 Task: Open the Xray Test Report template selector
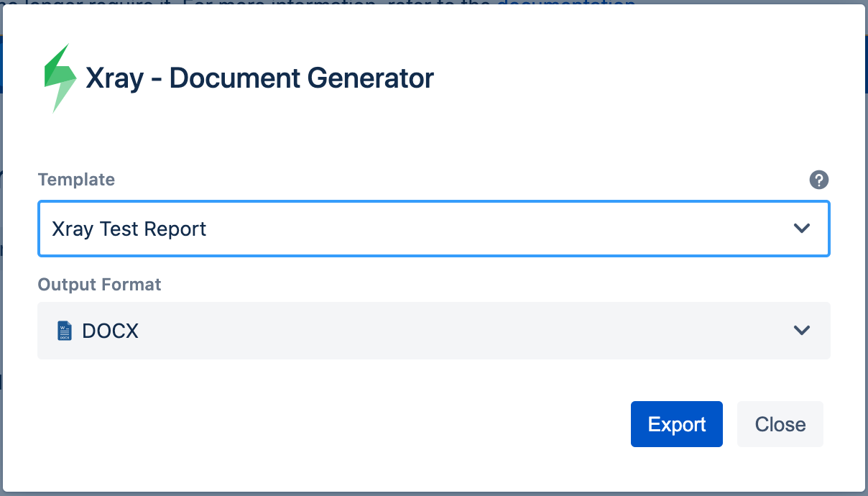[434, 229]
